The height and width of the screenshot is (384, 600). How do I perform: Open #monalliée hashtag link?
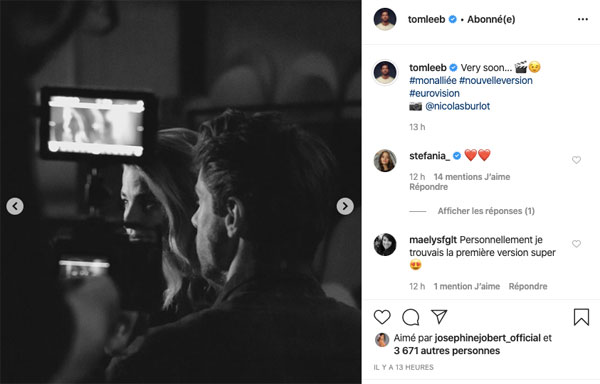(433, 80)
